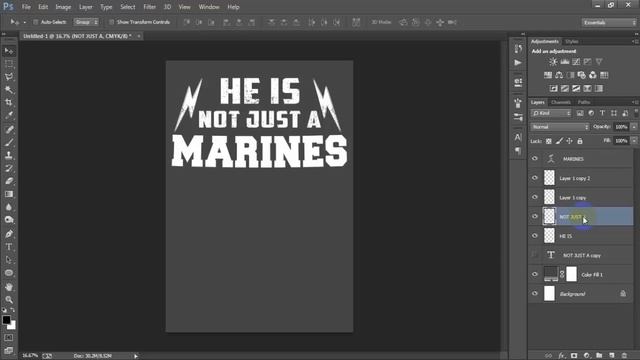Open the layer Kind filter dropdown

551,113
